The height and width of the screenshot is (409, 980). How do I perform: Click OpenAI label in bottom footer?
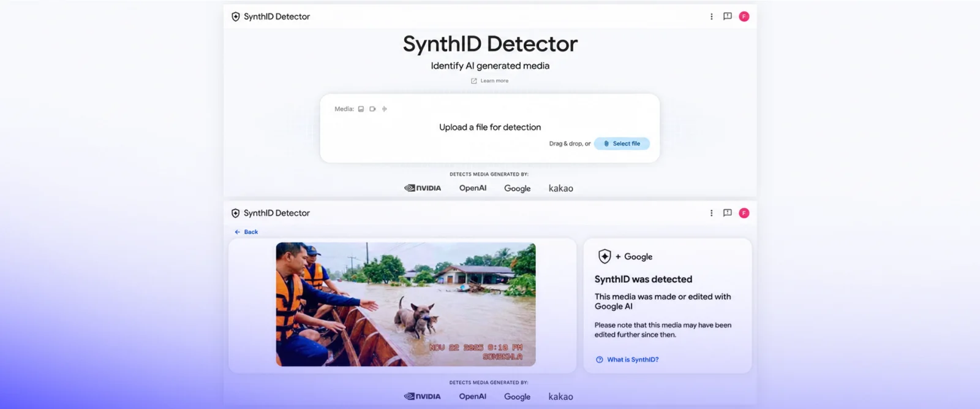click(473, 397)
